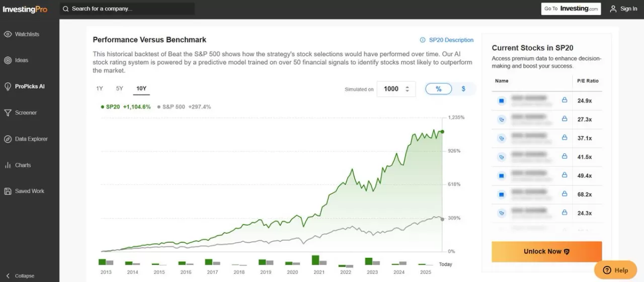Click the company search field
The image size is (644, 282).
tap(128, 9)
